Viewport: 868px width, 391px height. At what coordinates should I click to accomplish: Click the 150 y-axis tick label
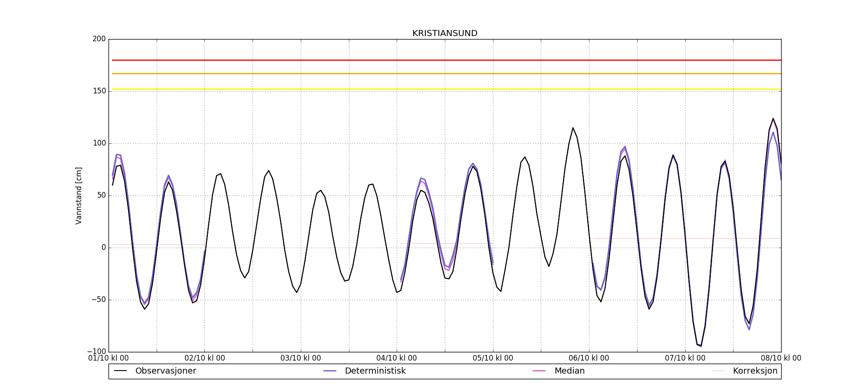click(99, 91)
